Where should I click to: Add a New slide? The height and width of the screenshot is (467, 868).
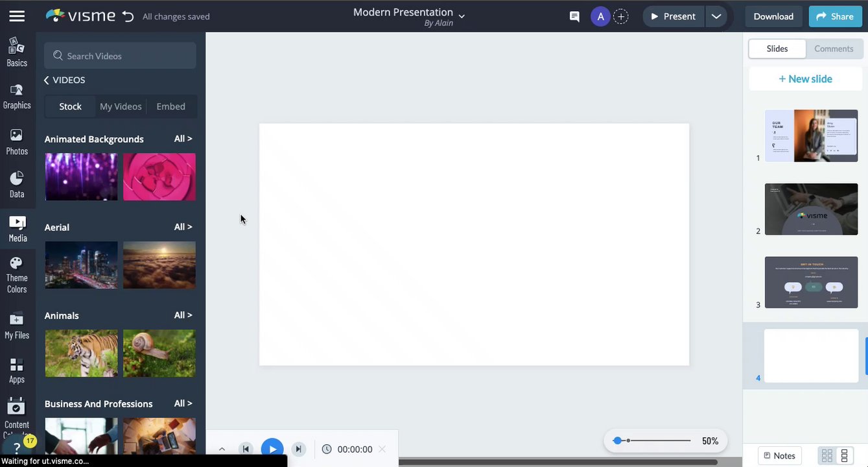pyautogui.click(x=806, y=78)
